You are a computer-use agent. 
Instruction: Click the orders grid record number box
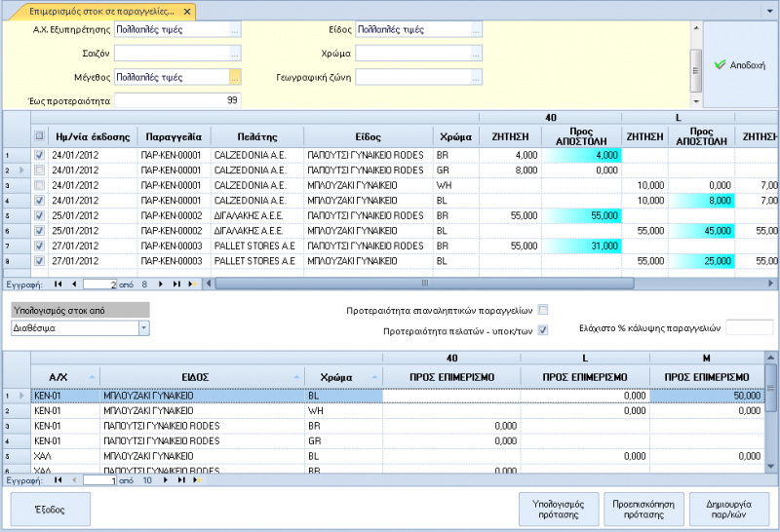[x=100, y=285]
